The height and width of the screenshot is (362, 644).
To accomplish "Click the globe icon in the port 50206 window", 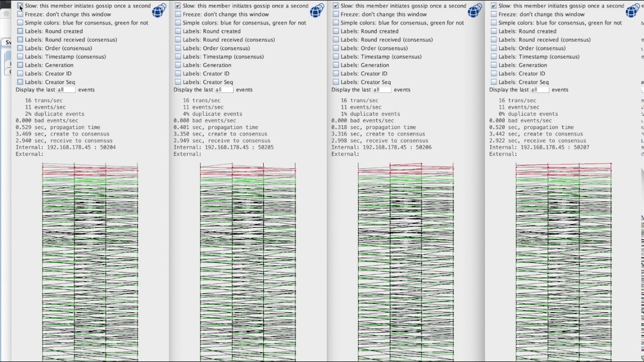I will tap(475, 10).
